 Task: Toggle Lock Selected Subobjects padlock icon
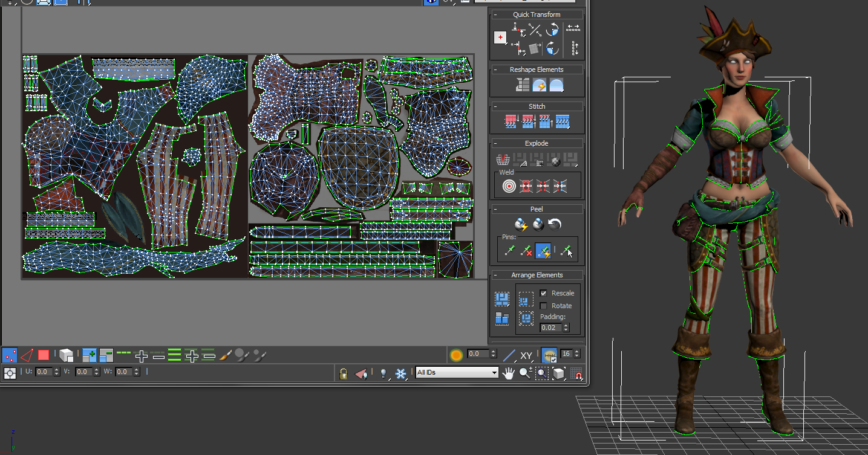(x=343, y=373)
